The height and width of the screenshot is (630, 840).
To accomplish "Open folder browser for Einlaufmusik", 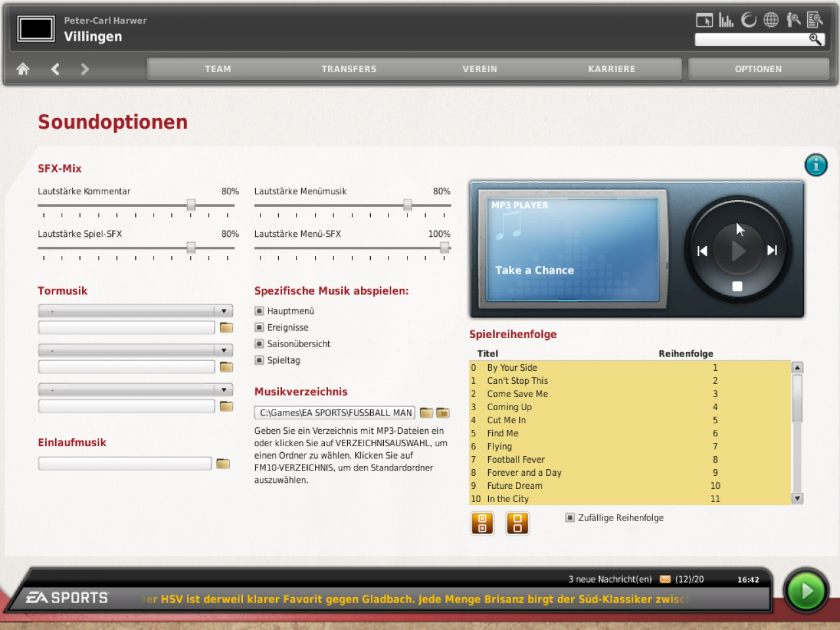I will (223, 464).
